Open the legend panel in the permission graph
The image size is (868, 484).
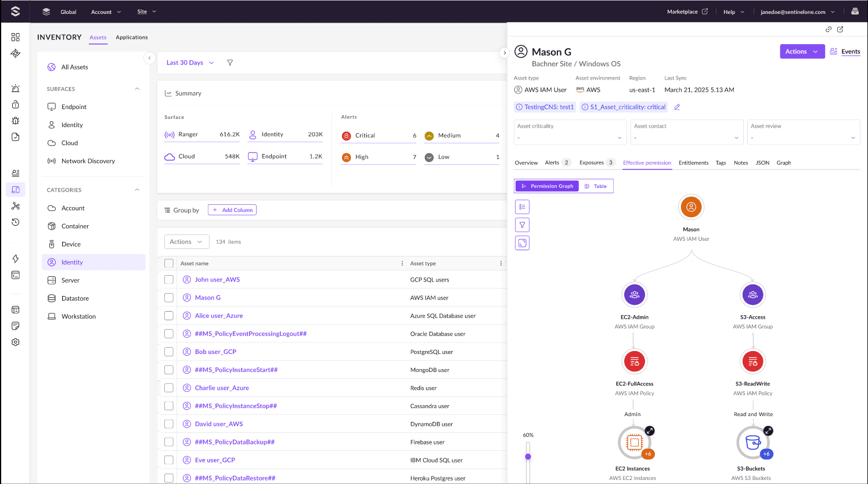[522, 207]
